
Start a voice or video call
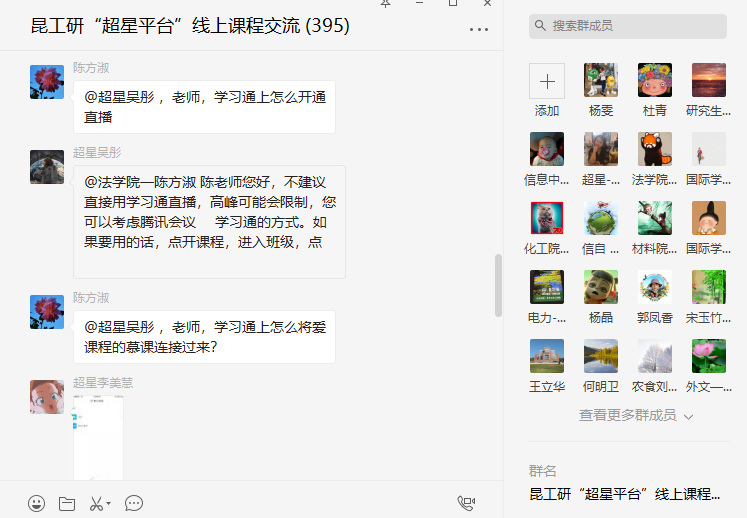466,503
